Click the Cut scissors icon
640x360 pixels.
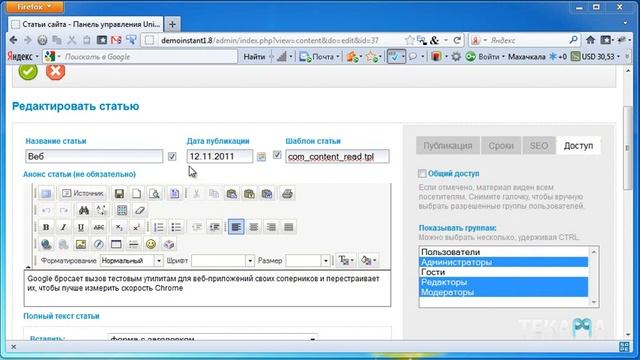click(x=196, y=193)
